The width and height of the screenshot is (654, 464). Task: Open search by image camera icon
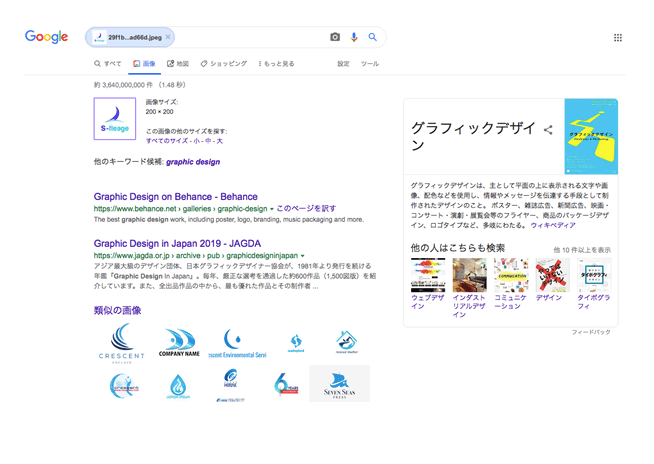(335, 37)
